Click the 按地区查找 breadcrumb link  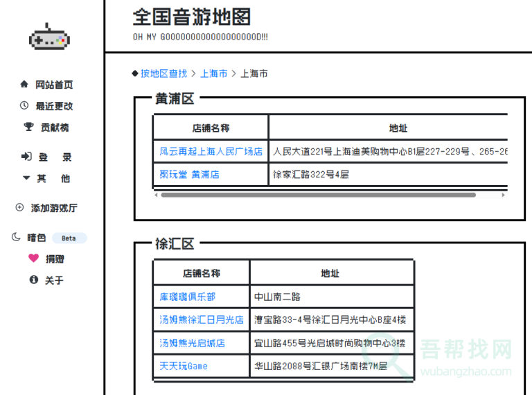(x=163, y=73)
